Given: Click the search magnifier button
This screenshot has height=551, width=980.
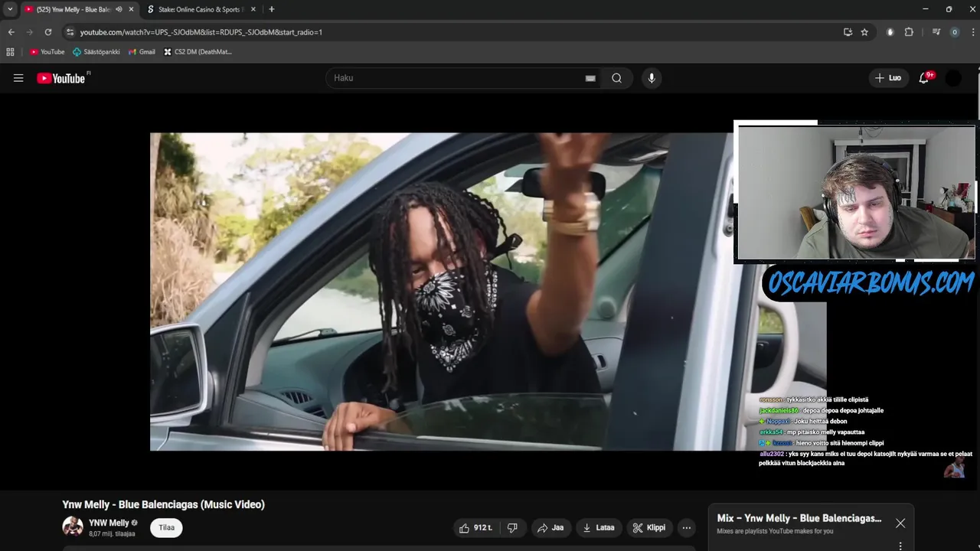Looking at the screenshot, I should pyautogui.click(x=616, y=78).
